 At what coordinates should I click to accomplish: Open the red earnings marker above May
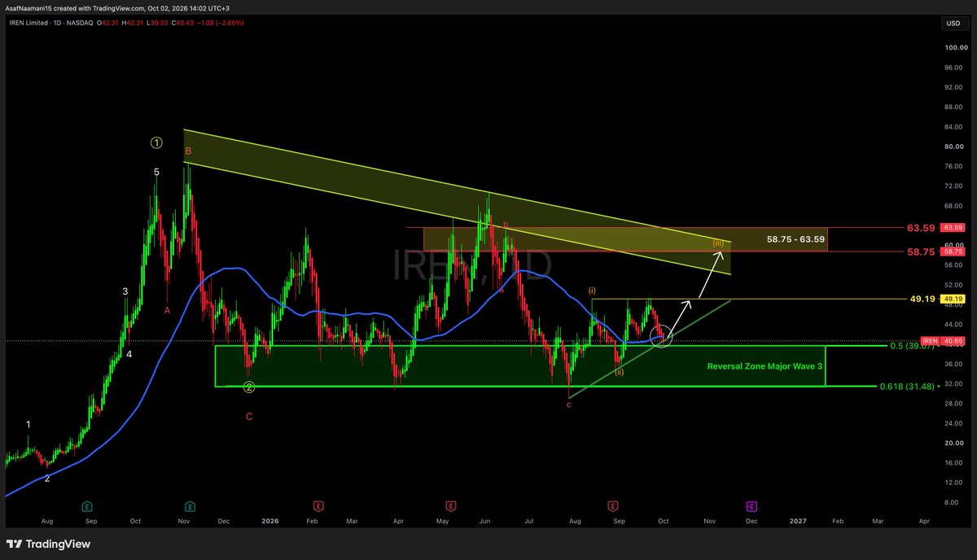point(451,505)
